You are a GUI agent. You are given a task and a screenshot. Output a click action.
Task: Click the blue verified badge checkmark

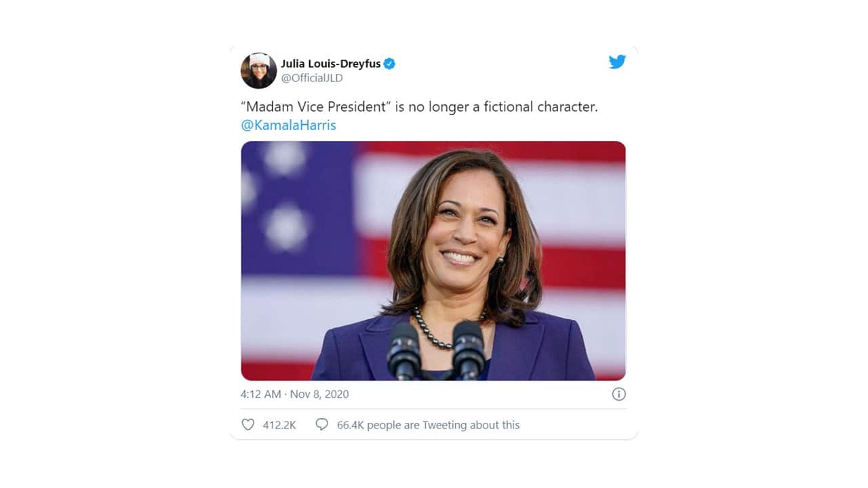[x=388, y=63]
